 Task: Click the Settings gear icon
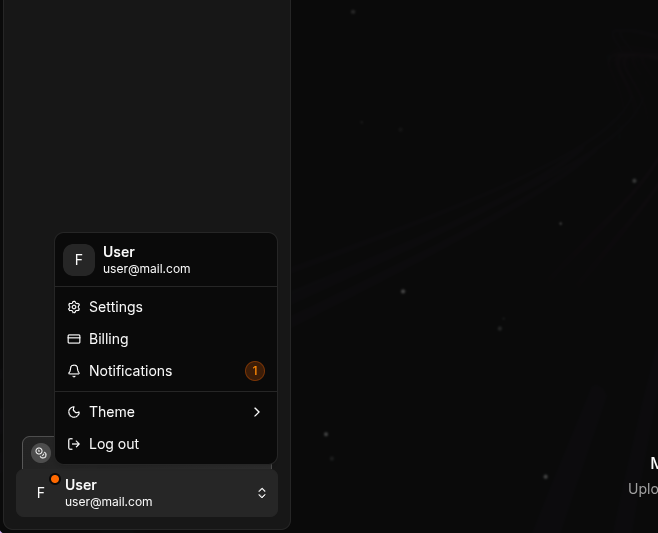[x=74, y=307]
